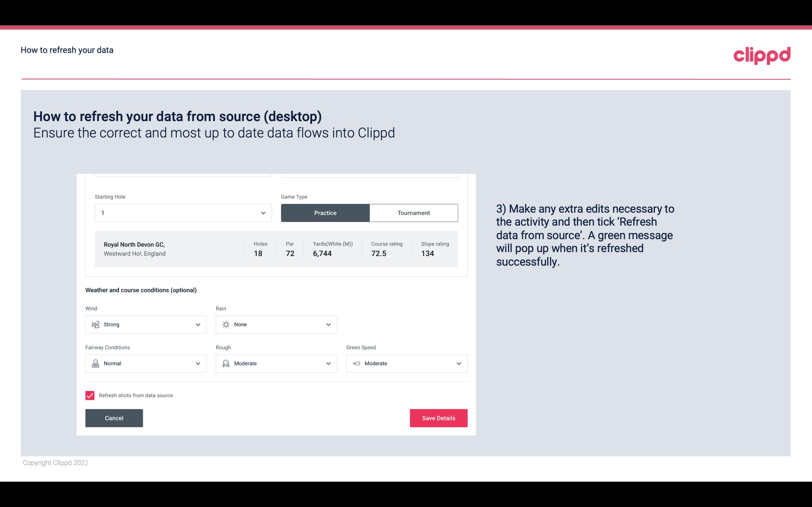Click the Cancel button
This screenshot has width=812, height=507.
114,418
